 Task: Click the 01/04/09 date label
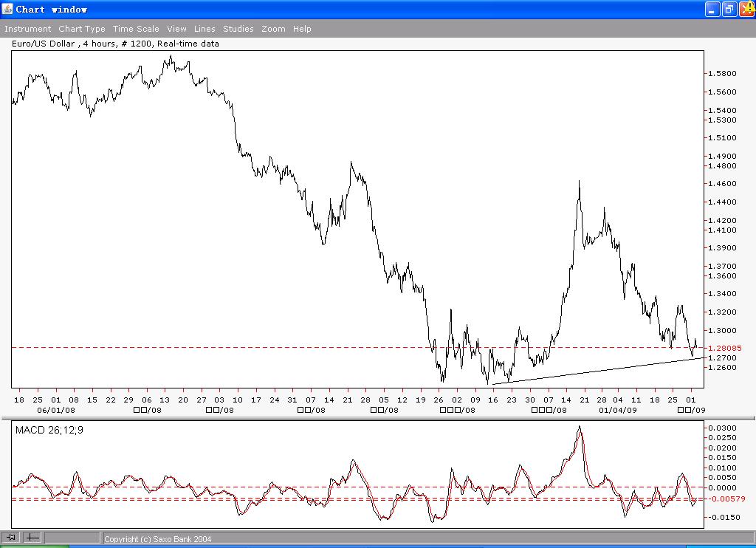618,410
